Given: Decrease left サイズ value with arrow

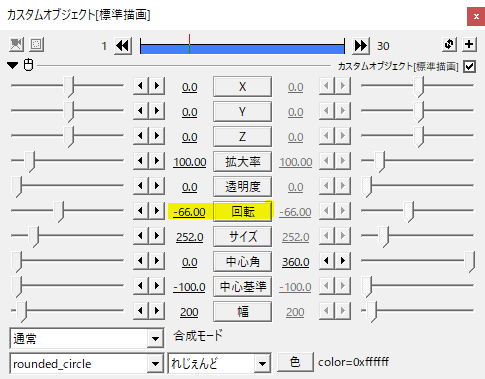Looking at the screenshot, I should [x=141, y=236].
